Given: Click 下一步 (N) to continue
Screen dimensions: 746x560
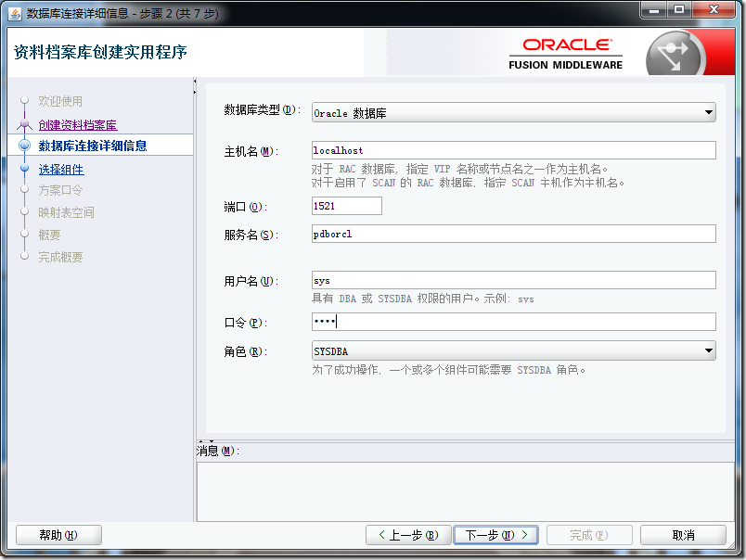Looking at the screenshot, I should click(496, 535).
